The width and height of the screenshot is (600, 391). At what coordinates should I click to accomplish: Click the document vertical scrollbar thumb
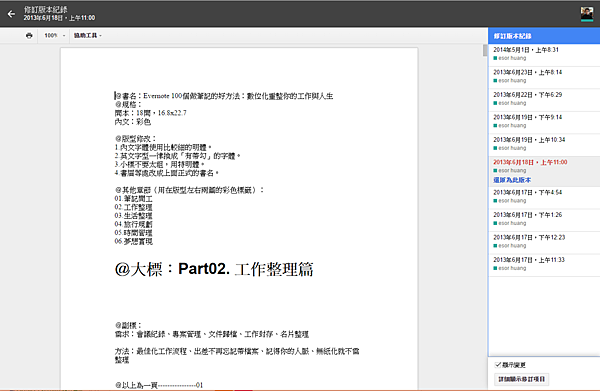pos(485,50)
